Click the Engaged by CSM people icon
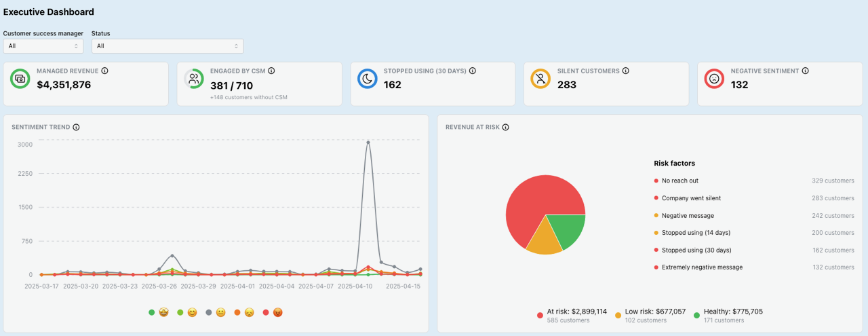The height and width of the screenshot is (336, 868). [194, 79]
